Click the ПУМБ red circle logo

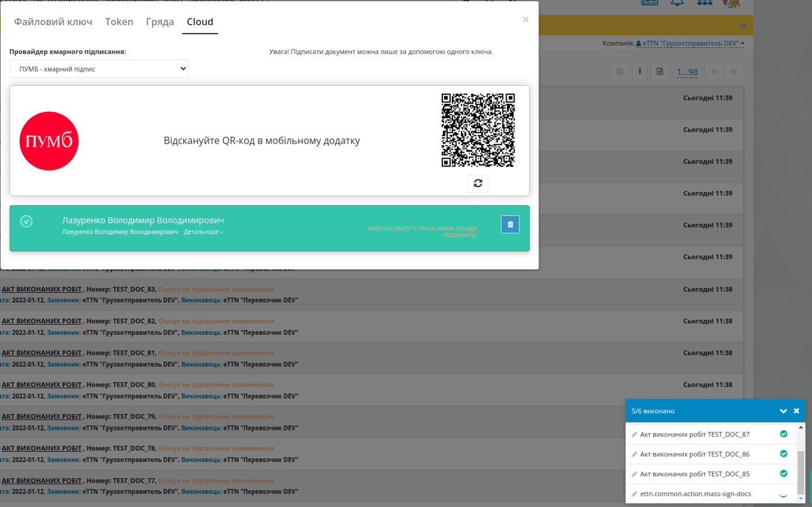click(x=49, y=141)
